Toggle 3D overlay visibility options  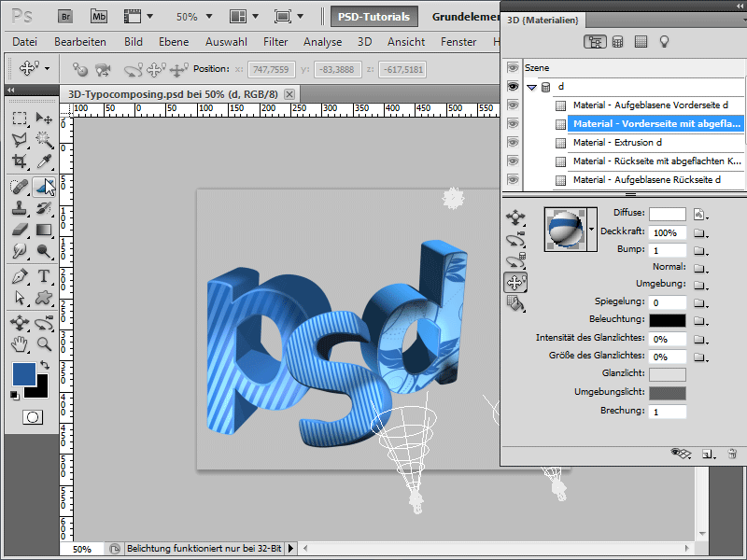pyautogui.click(x=681, y=454)
